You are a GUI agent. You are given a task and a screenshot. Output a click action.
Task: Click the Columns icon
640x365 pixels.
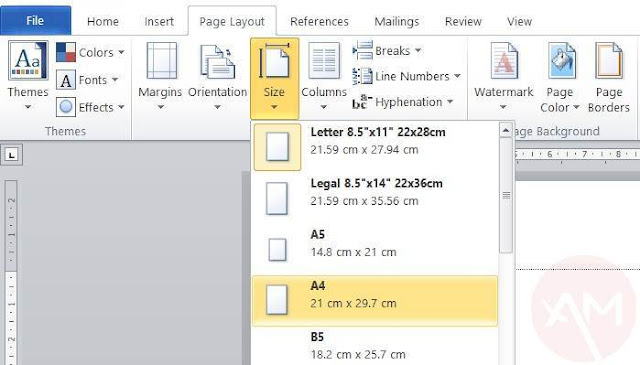tap(324, 60)
